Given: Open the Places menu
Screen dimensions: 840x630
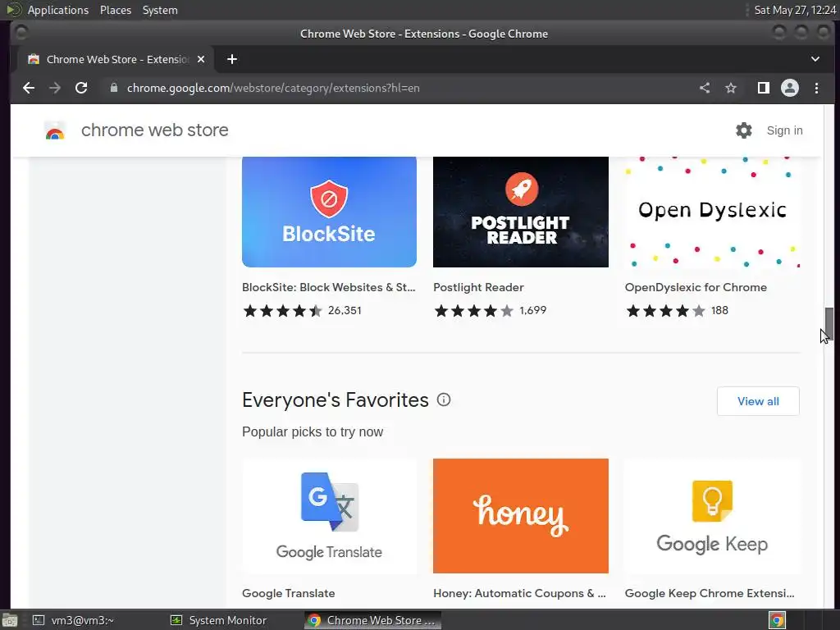Looking at the screenshot, I should 116,10.
